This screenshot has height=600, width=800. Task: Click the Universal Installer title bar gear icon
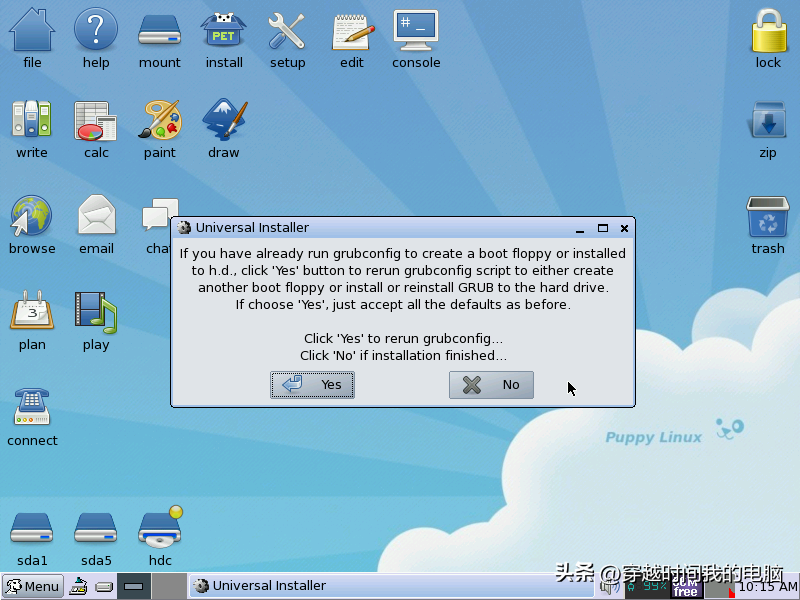click(x=184, y=228)
